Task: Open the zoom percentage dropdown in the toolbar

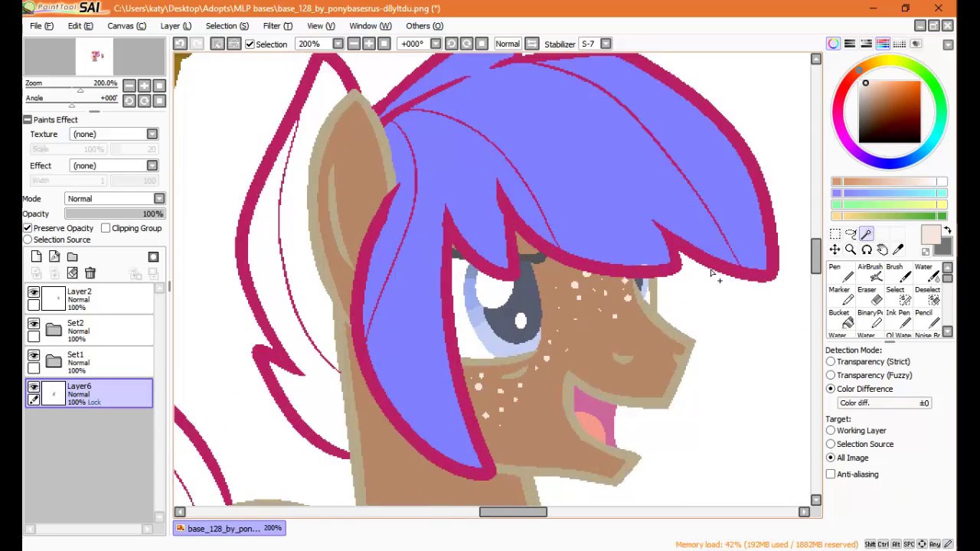Action: (338, 44)
